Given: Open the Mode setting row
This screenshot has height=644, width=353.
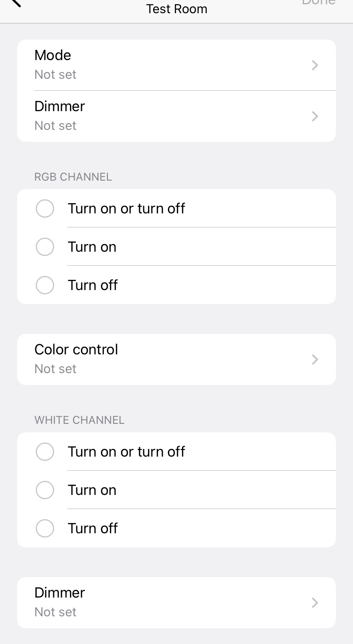Looking at the screenshot, I should [171, 65].
